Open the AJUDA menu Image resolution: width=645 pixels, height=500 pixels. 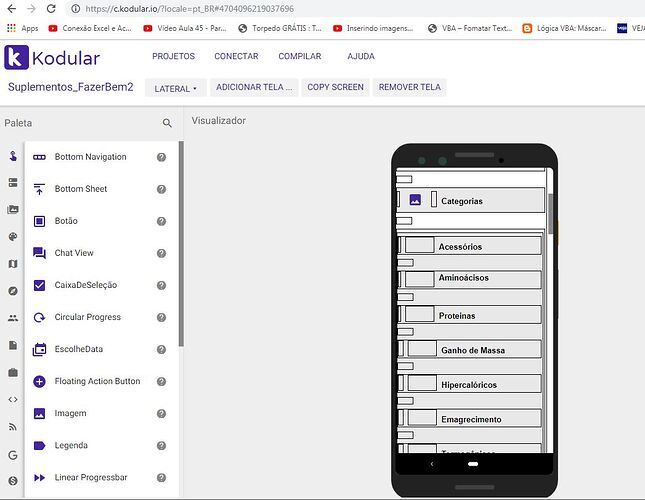coord(361,56)
